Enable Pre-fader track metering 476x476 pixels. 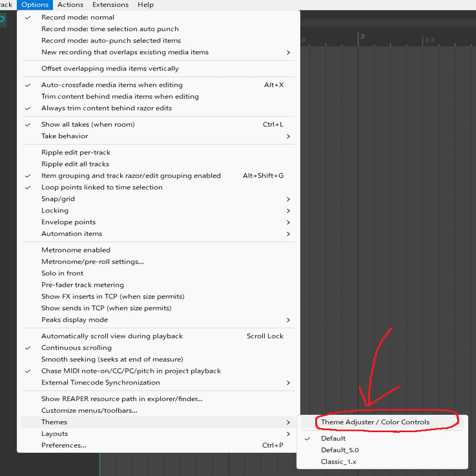[158, 285]
